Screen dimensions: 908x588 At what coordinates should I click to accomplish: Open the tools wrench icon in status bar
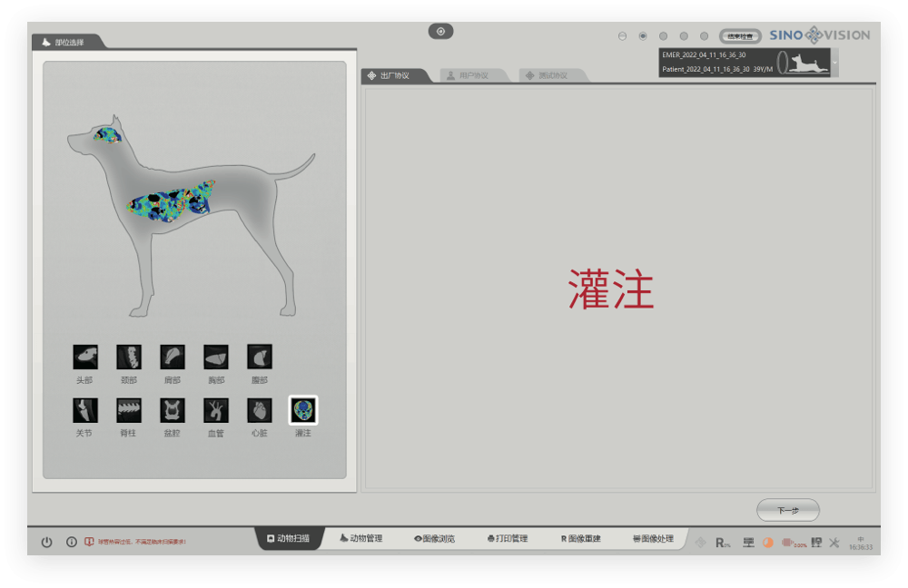point(834,543)
